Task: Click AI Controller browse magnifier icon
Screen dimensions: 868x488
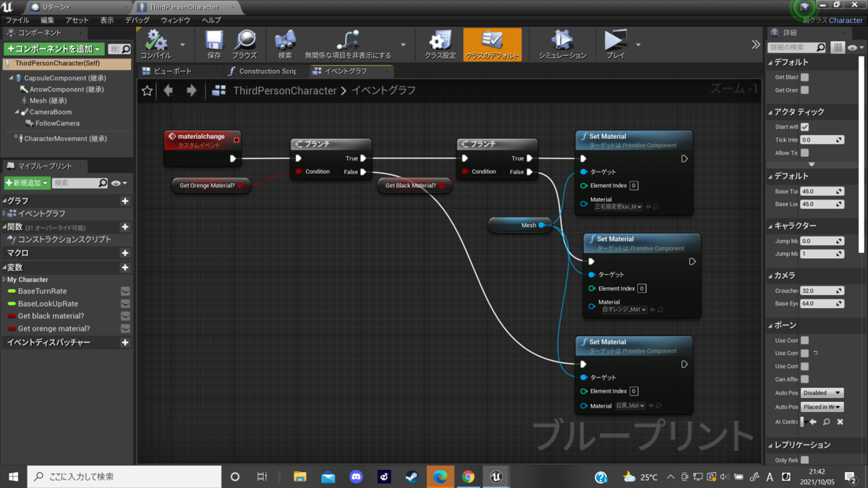Action: [827, 421]
